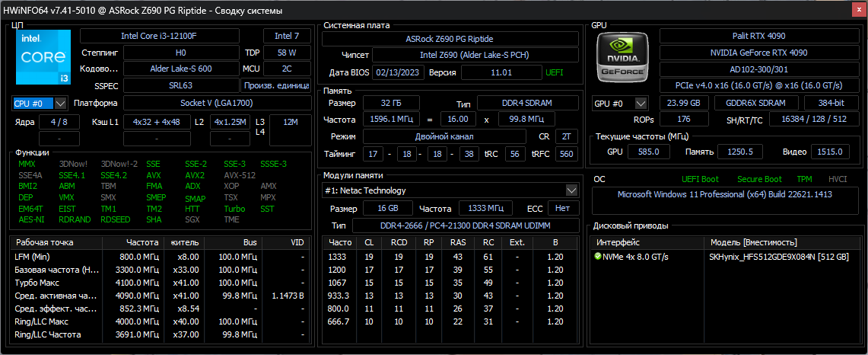Viewport: 868px width, 355px height.
Task: Click the DDR4-2666 / PC4-21300 module type field
Action: 465,225
